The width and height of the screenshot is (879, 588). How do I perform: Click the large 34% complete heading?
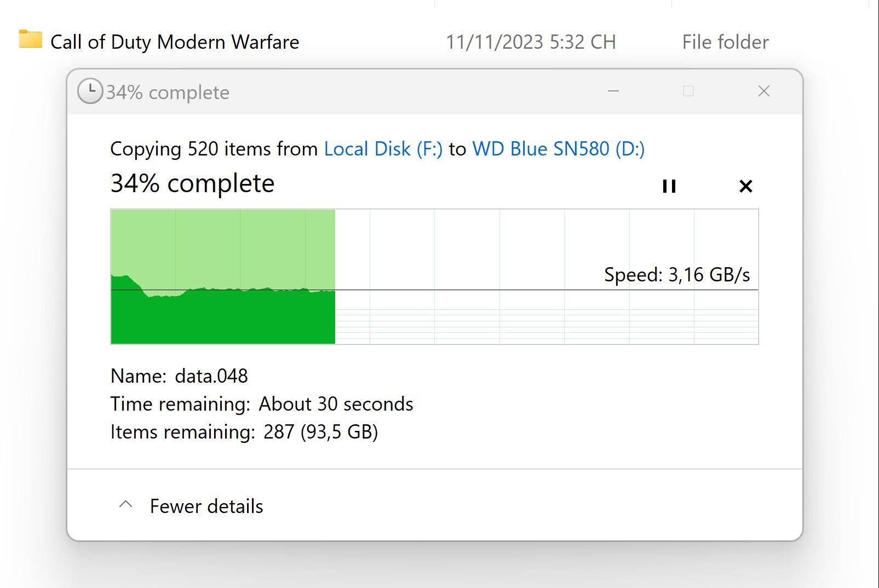coord(192,183)
